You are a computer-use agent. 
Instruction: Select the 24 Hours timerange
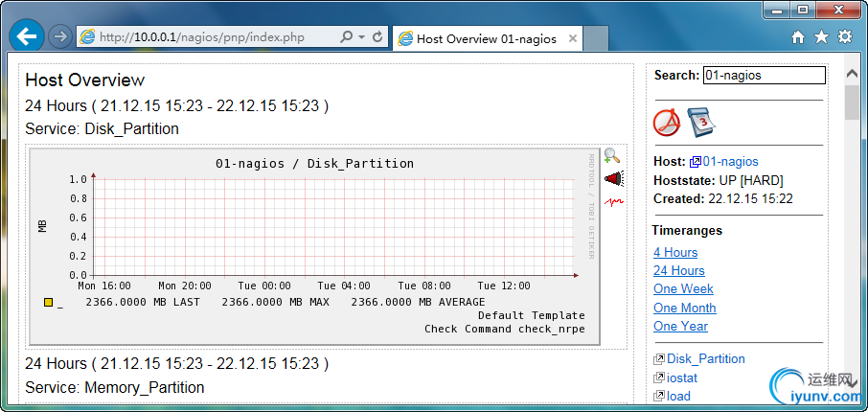pyautogui.click(x=679, y=271)
